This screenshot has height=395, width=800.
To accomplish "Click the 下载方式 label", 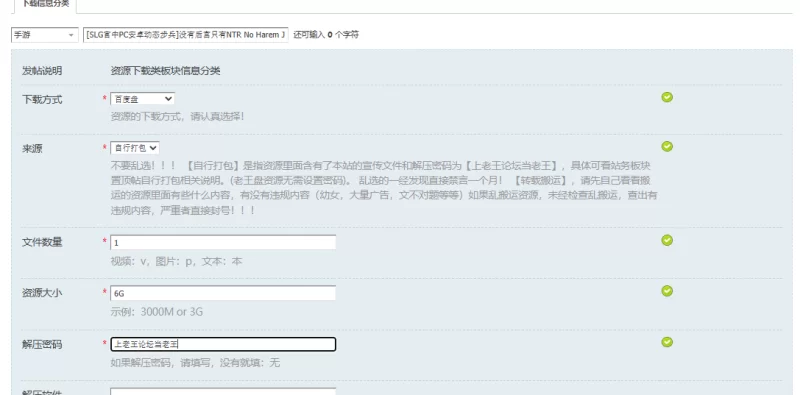I will pyautogui.click(x=42, y=100).
